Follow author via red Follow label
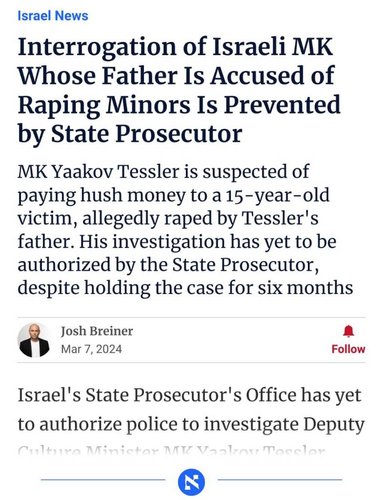383x500 pixels. [348, 349]
